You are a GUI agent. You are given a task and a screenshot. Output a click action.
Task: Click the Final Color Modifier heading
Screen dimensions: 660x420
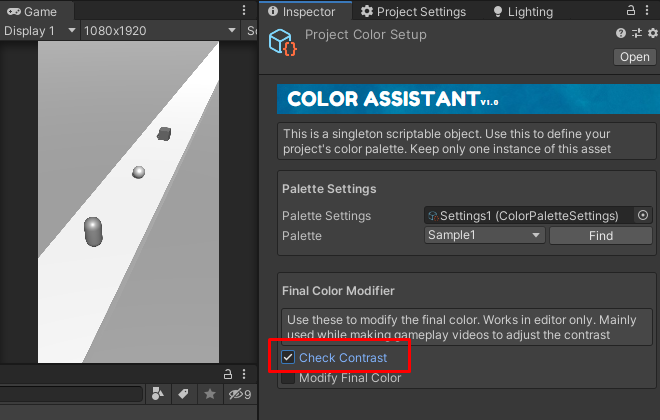pyautogui.click(x=338, y=291)
